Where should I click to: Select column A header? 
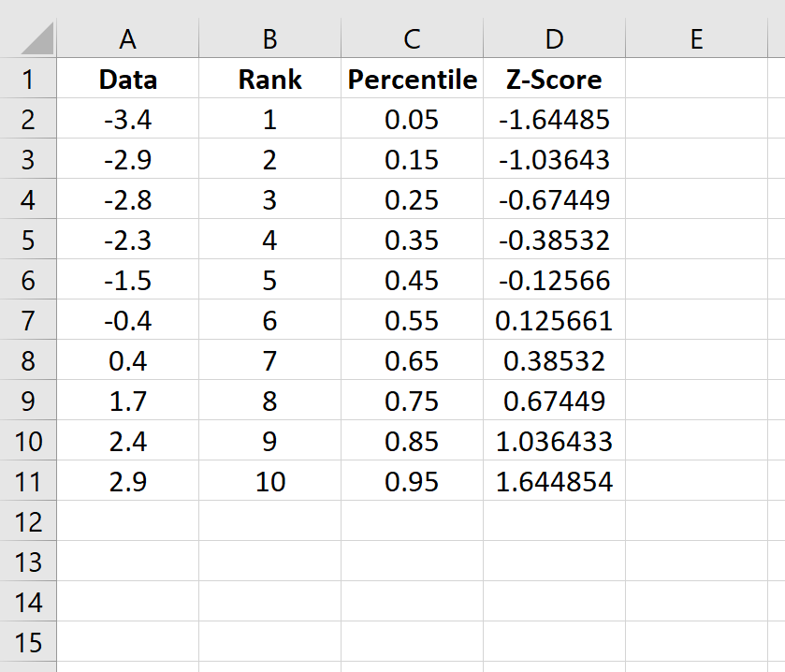pyautogui.click(x=128, y=39)
